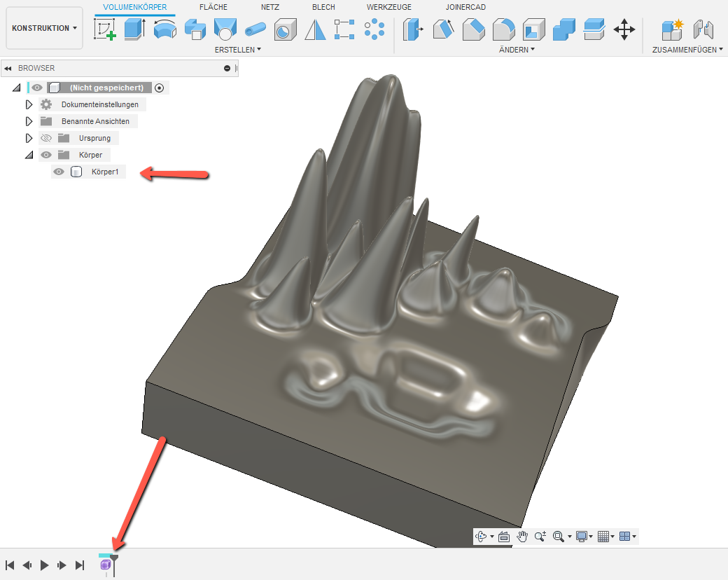The image size is (728, 580).
Task: Select the Ursprung tree item
Action: click(94, 138)
